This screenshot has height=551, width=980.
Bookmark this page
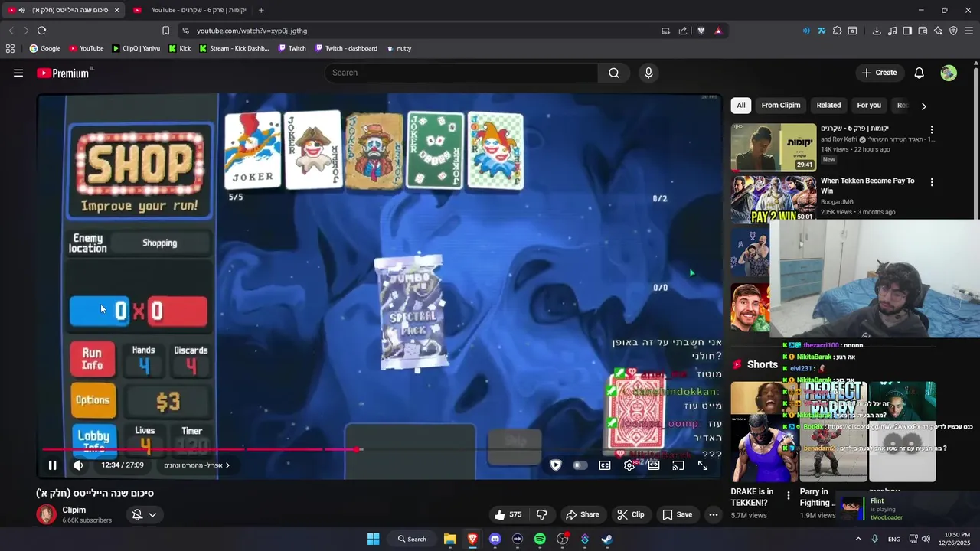coord(165,31)
